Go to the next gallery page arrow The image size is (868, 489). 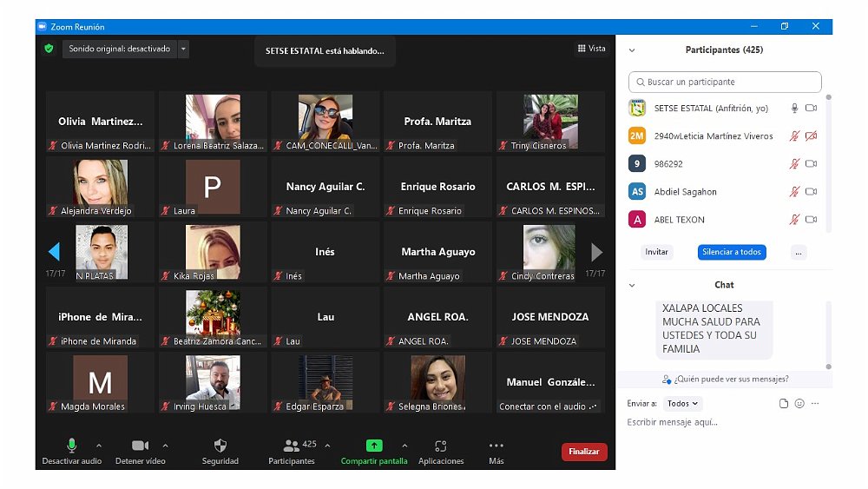pos(596,252)
